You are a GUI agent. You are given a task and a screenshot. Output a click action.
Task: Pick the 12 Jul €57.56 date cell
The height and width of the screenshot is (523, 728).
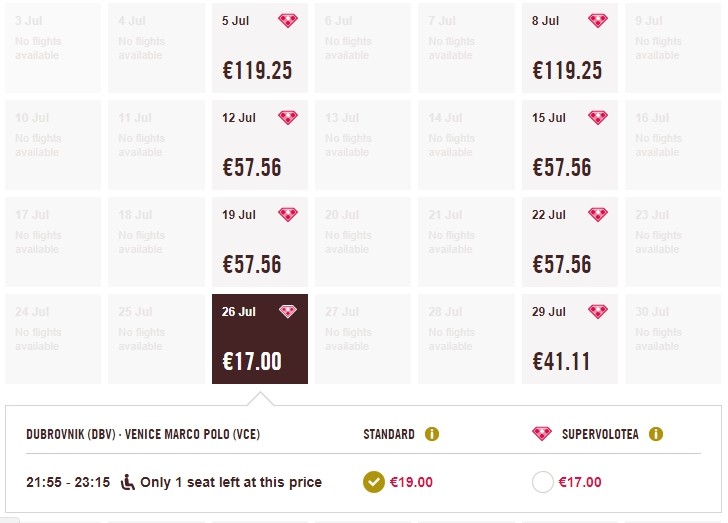pos(260,145)
